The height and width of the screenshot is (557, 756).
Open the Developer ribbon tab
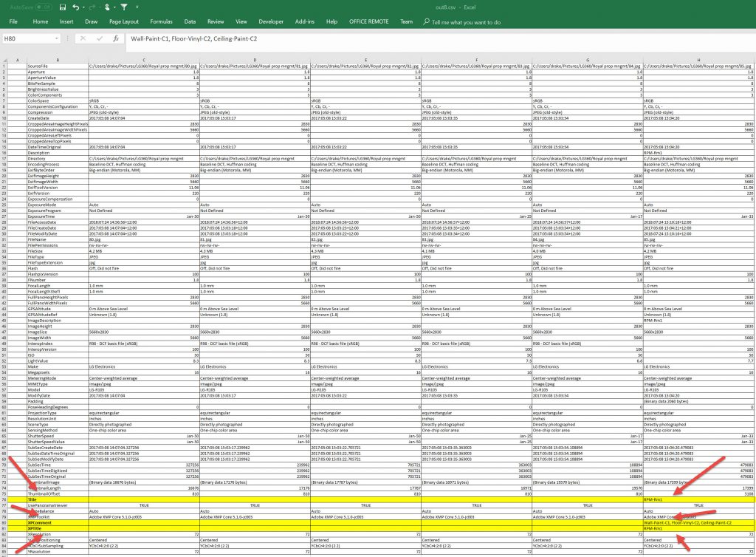click(271, 22)
